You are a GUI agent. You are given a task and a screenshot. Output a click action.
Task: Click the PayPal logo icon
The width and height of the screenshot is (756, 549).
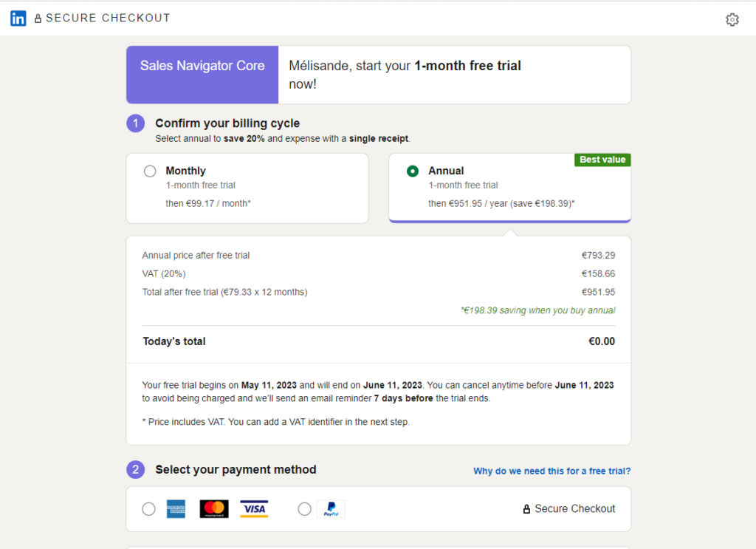pyautogui.click(x=331, y=509)
